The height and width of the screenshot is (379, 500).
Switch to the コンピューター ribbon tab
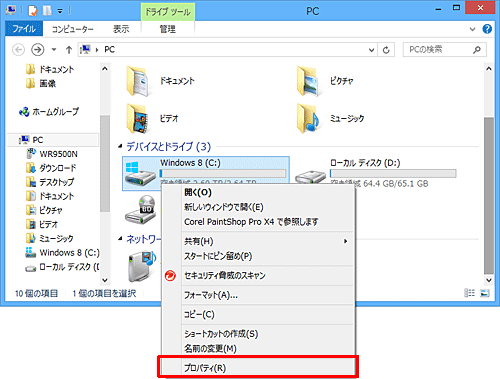72,29
